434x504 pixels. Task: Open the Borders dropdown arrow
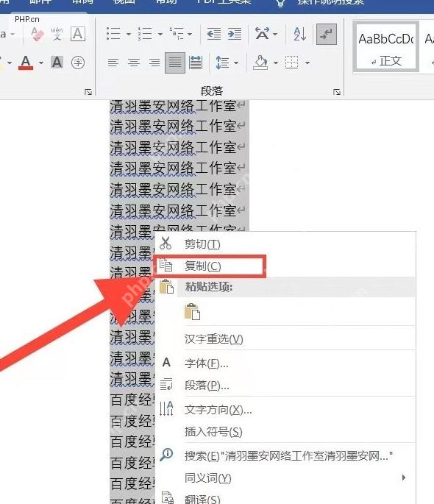pyautogui.click(x=307, y=63)
